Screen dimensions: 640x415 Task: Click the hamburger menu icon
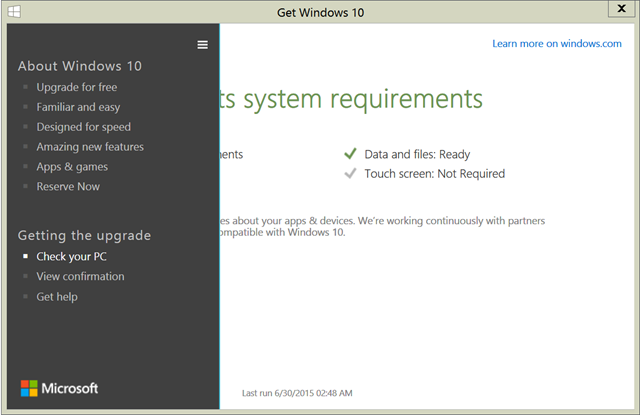click(x=202, y=45)
